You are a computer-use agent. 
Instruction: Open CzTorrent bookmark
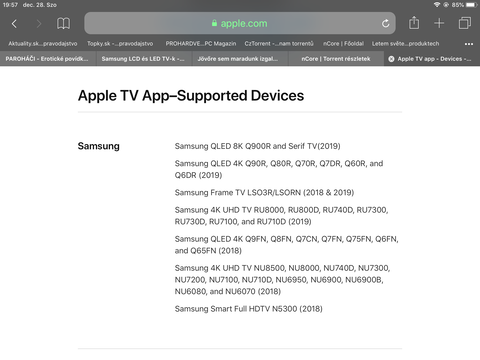[279, 44]
